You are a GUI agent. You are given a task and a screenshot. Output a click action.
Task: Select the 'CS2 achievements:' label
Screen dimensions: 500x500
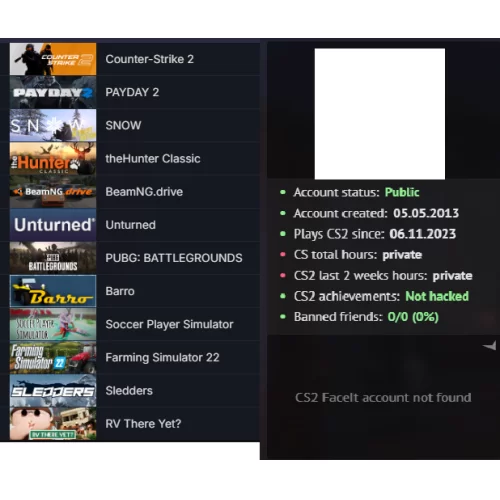pyautogui.click(x=347, y=296)
